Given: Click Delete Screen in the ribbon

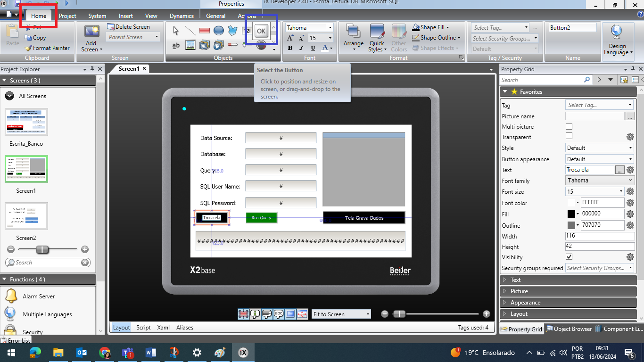Looking at the screenshot, I should tap(128, 27).
